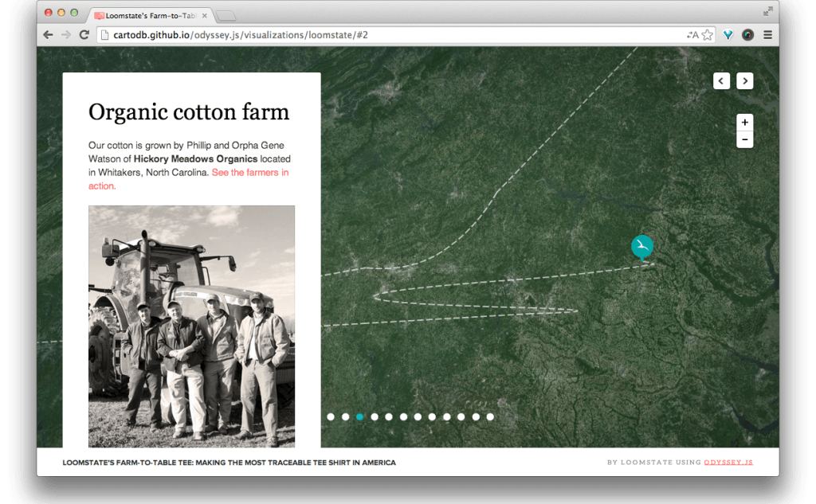The width and height of the screenshot is (816, 504).
Task: Click the browser forward arrow button
Action: [x=66, y=35]
